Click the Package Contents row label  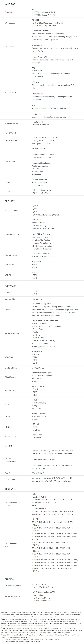12,596
